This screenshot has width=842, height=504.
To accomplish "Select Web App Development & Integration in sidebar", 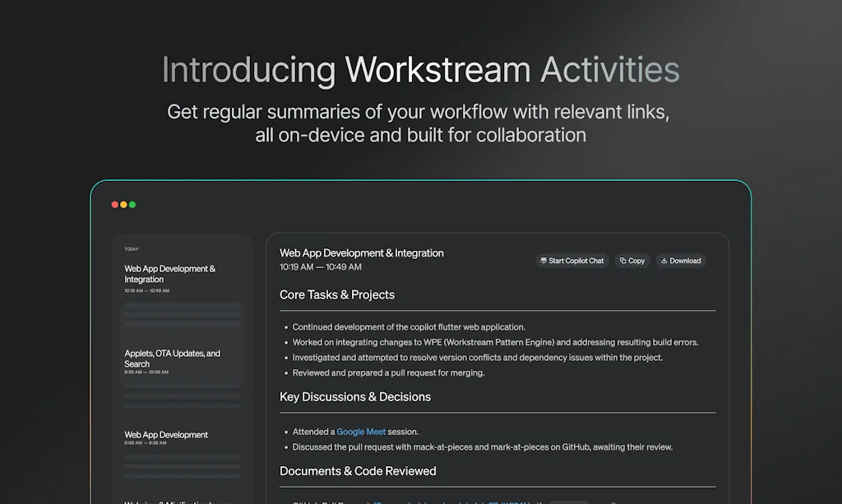I will pyautogui.click(x=170, y=274).
